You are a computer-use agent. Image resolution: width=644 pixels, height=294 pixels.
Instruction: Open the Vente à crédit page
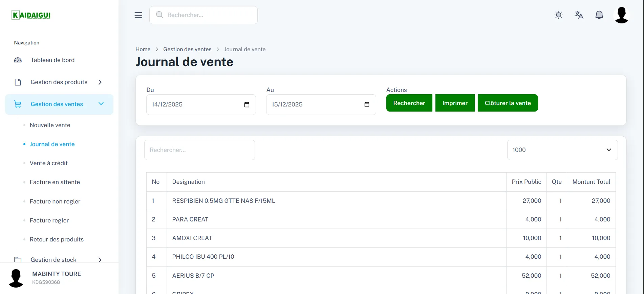click(x=49, y=163)
